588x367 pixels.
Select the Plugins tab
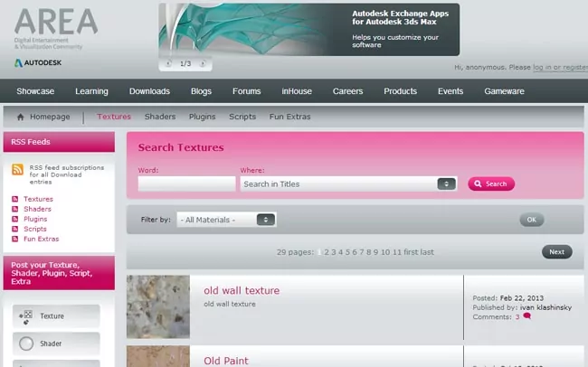tap(203, 117)
